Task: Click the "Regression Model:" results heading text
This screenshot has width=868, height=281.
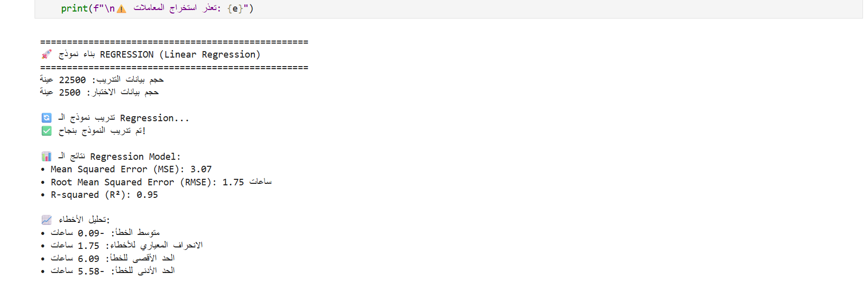Action: tap(135, 157)
